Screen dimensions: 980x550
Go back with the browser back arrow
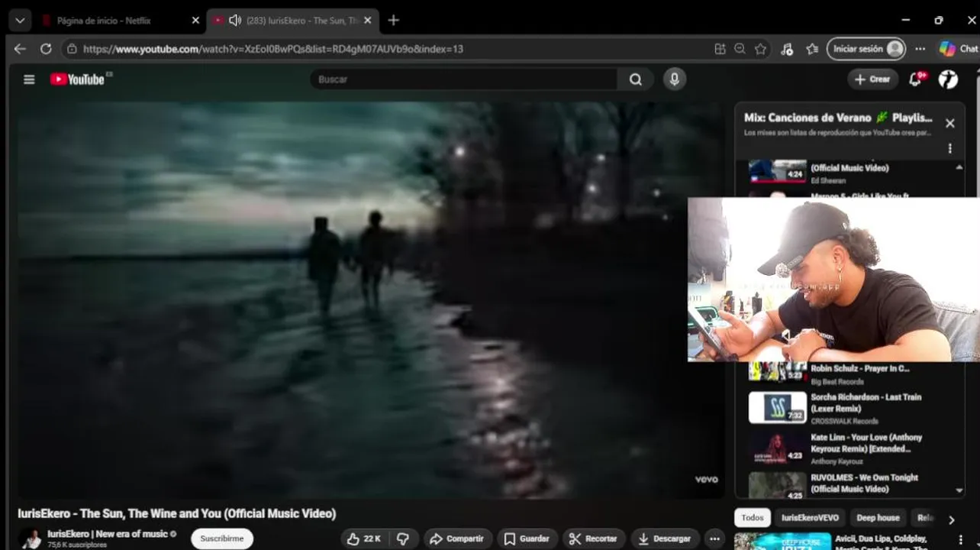click(20, 49)
